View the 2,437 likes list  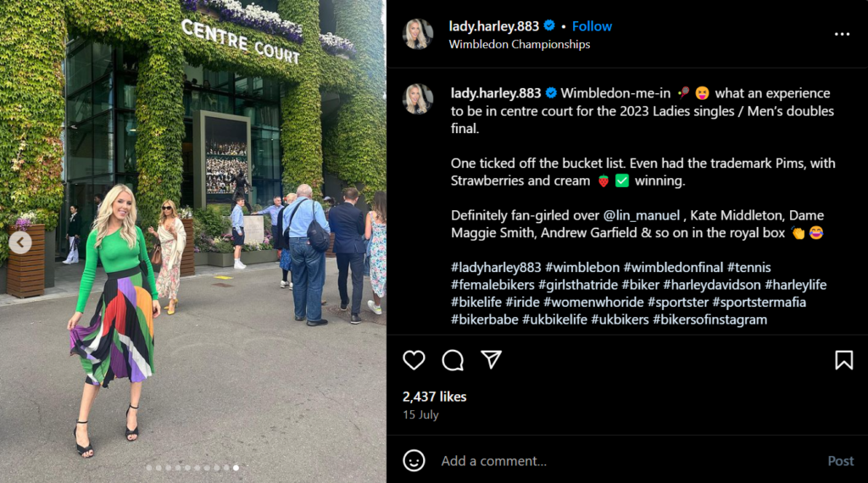(435, 397)
